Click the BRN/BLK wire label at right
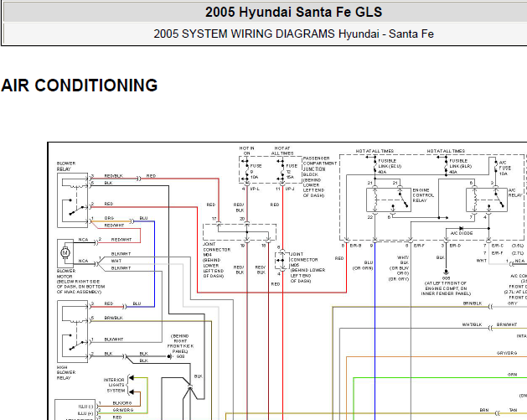The image size is (527, 420). [473, 303]
